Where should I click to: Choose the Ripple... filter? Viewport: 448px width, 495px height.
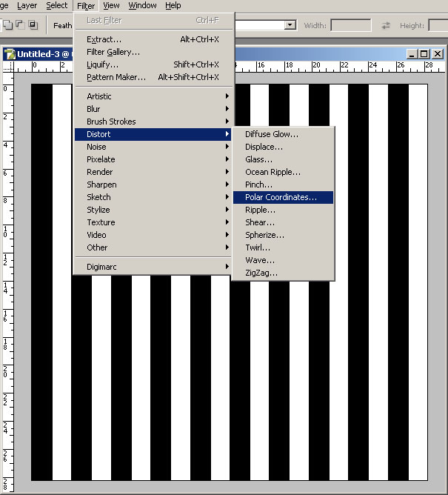[x=283, y=210]
